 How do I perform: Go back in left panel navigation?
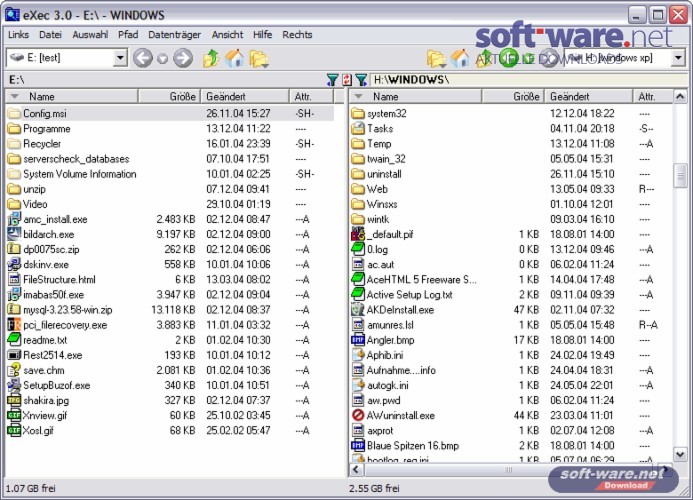click(x=143, y=58)
